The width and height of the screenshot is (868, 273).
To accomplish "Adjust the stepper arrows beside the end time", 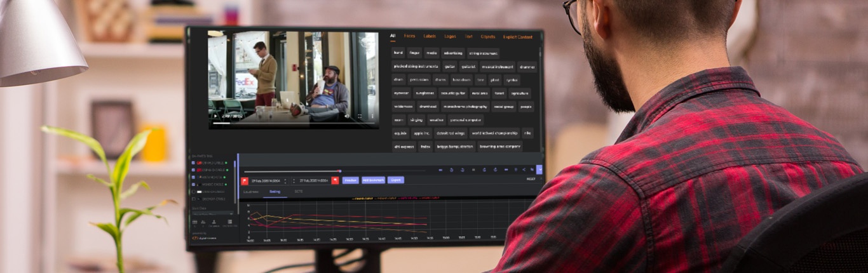I will [x=294, y=180].
